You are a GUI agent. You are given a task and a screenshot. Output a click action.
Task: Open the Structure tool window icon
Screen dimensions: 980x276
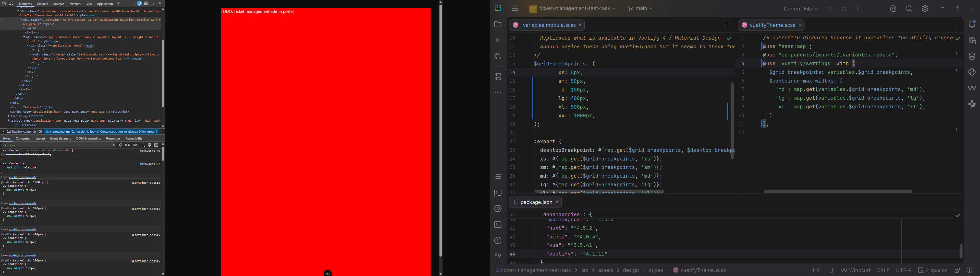(498, 77)
